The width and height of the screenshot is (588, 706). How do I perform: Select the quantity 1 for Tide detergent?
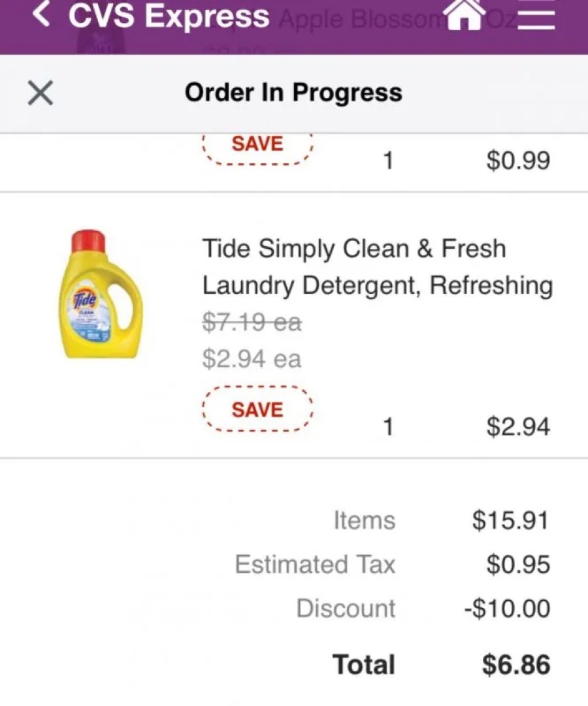(388, 427)
